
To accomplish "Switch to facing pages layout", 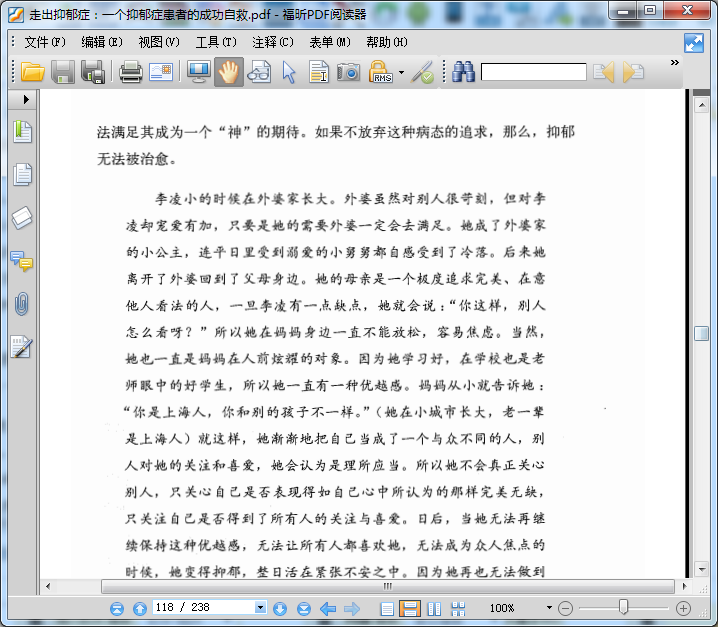I will pyautogui.click(x=434, y=609).
